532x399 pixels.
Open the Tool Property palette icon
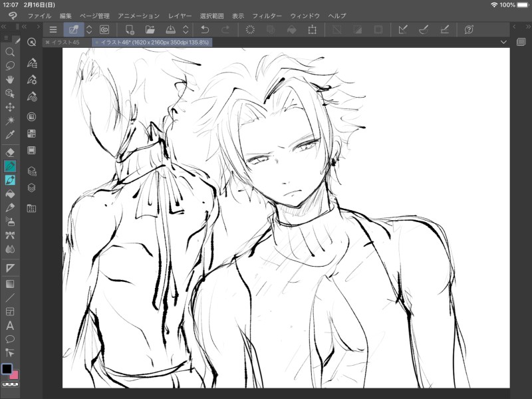coord(31,80)
